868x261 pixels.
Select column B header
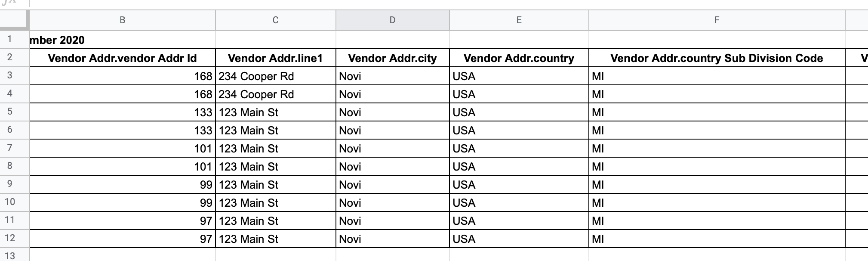tap(123, 20)
